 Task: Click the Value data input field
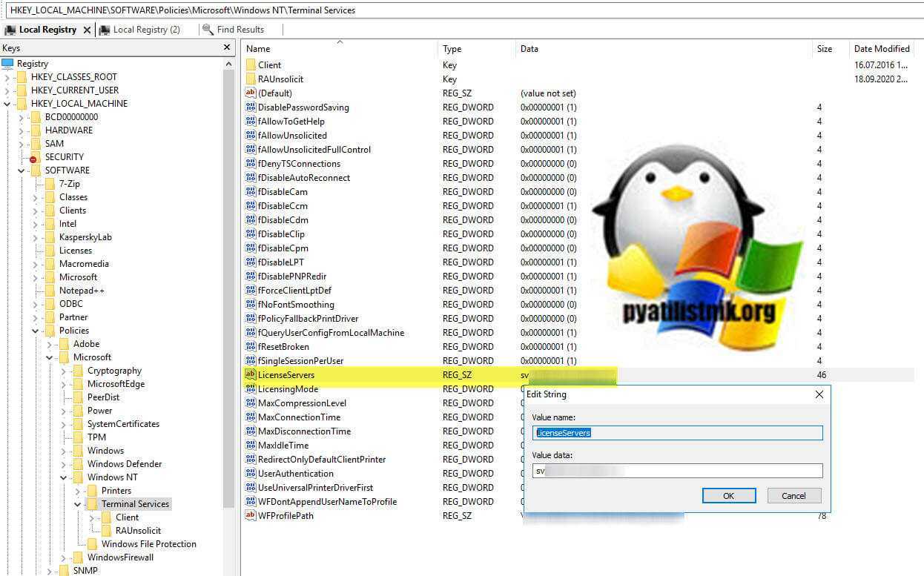coord(677,471)
